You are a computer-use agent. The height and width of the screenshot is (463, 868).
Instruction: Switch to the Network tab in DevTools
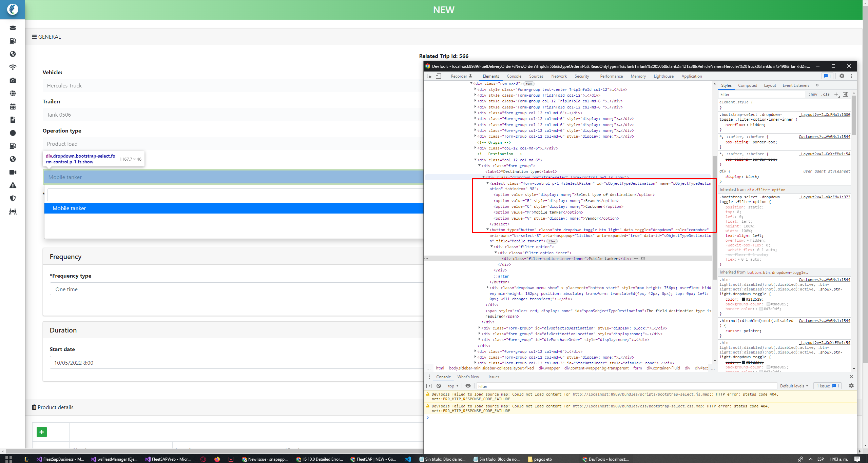(x=558, y=76)
